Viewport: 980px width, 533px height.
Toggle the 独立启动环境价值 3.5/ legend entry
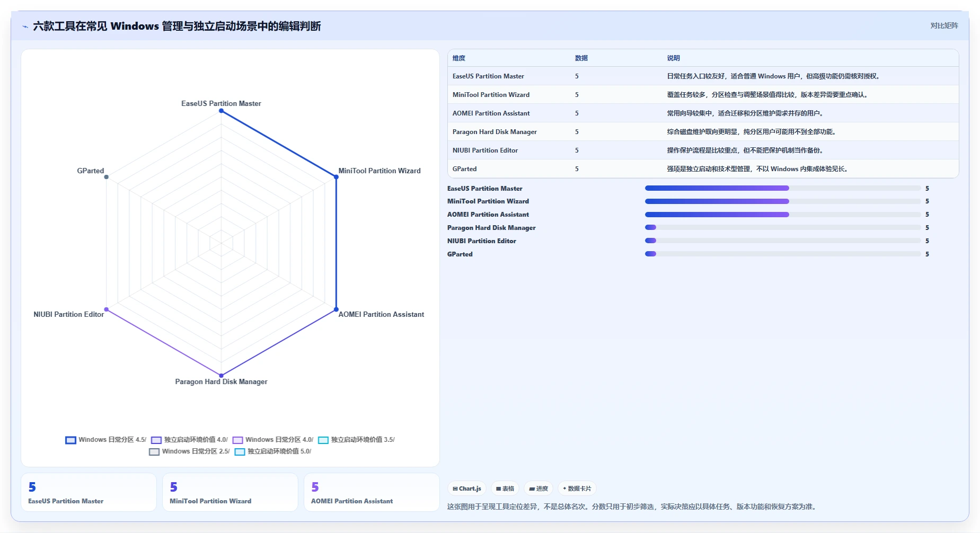coord(356,440)
